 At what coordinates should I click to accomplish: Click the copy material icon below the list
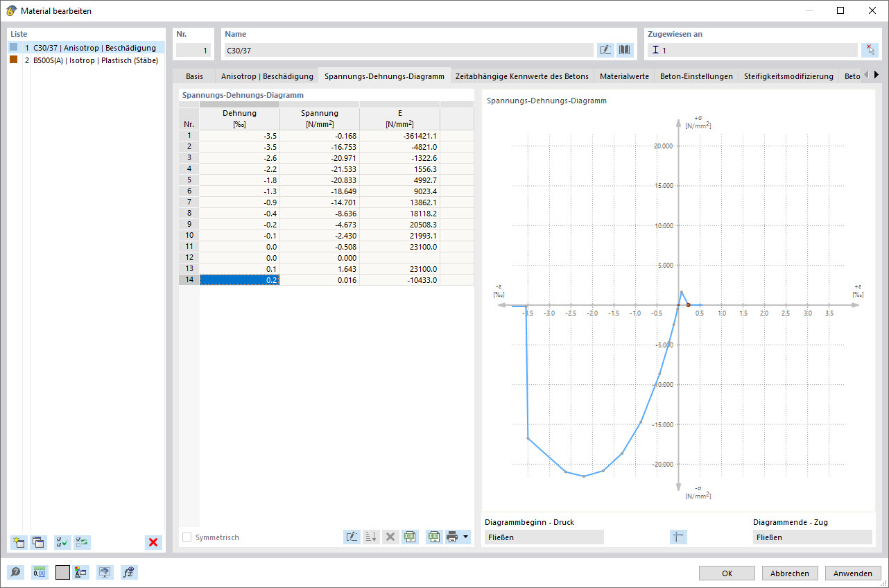click(38, 542)
